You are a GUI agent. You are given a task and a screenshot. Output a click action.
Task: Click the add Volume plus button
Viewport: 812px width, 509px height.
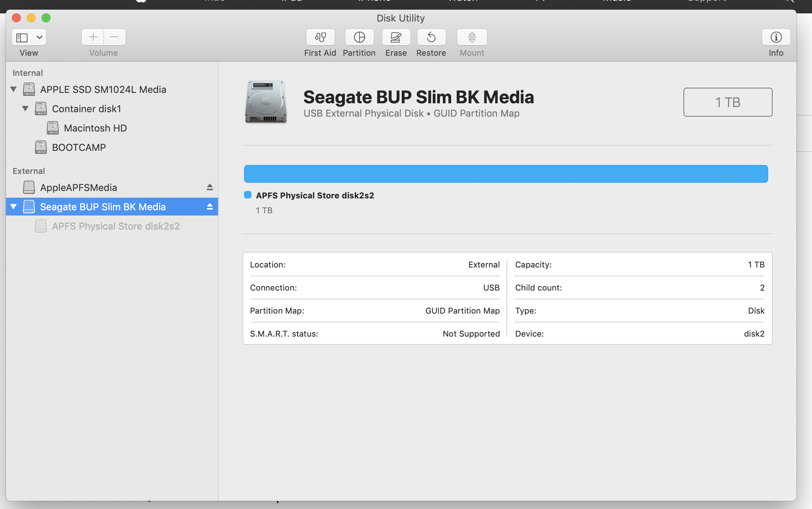93,37
